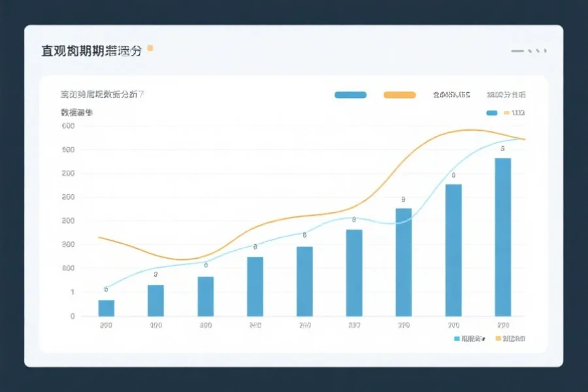The width and height of the screenshot is (588, 392).
Task: Select the tallest, last blue bar
Action: pos(503,237)
